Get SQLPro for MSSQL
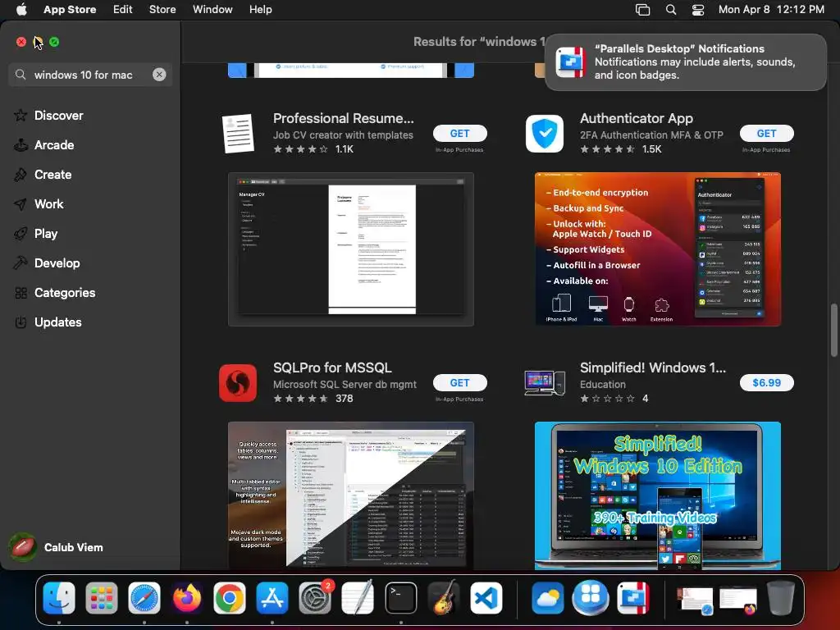The width and height of the screenshot is (840, 630). (459, 382)
